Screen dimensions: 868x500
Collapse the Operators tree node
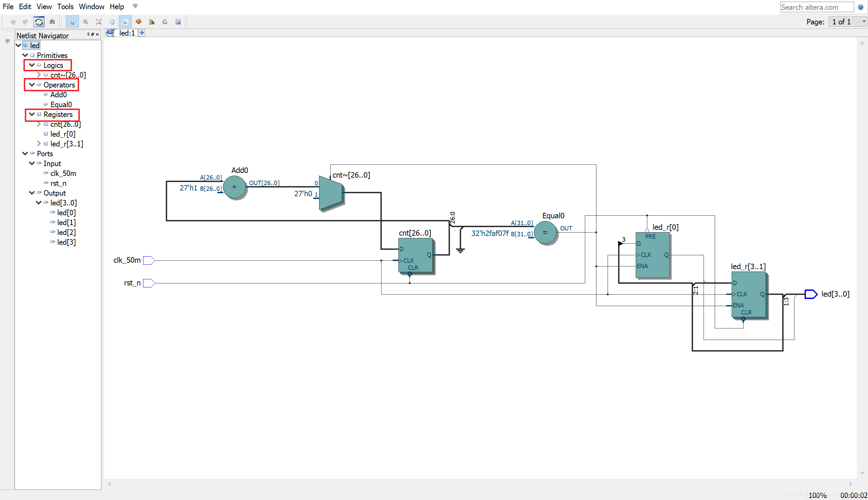click(32, 85)
